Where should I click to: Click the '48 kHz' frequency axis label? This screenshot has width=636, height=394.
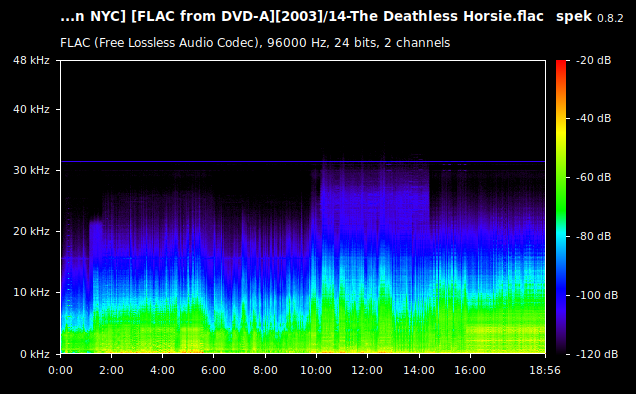point(31,60)
